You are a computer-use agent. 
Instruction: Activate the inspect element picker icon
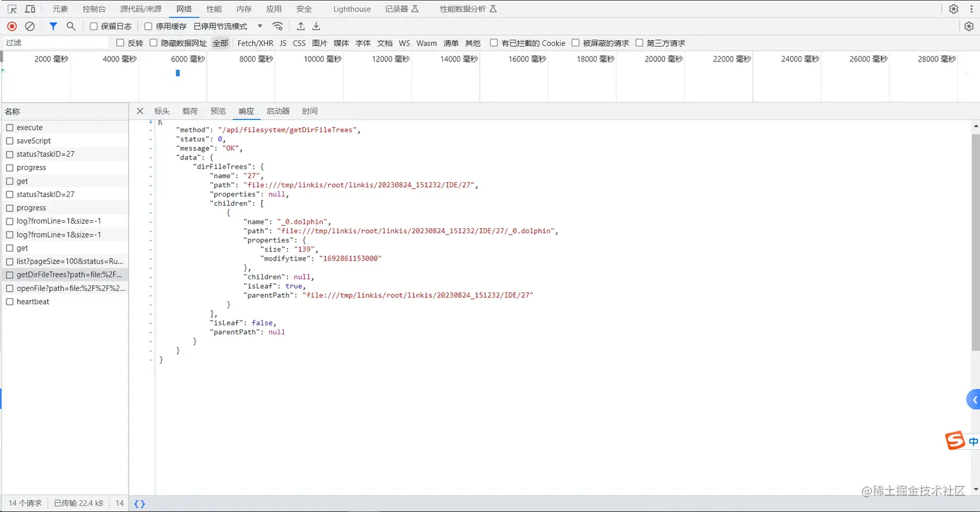[12, 9]
